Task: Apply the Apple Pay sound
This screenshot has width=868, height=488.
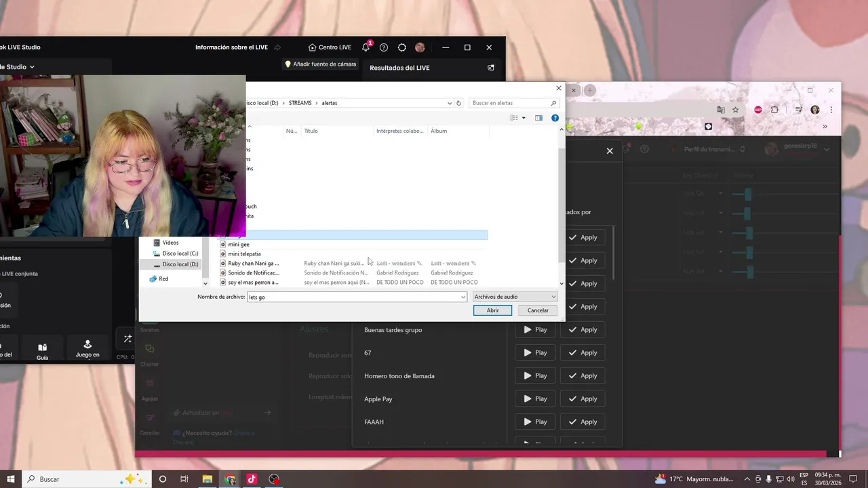Action: [583, 399]
